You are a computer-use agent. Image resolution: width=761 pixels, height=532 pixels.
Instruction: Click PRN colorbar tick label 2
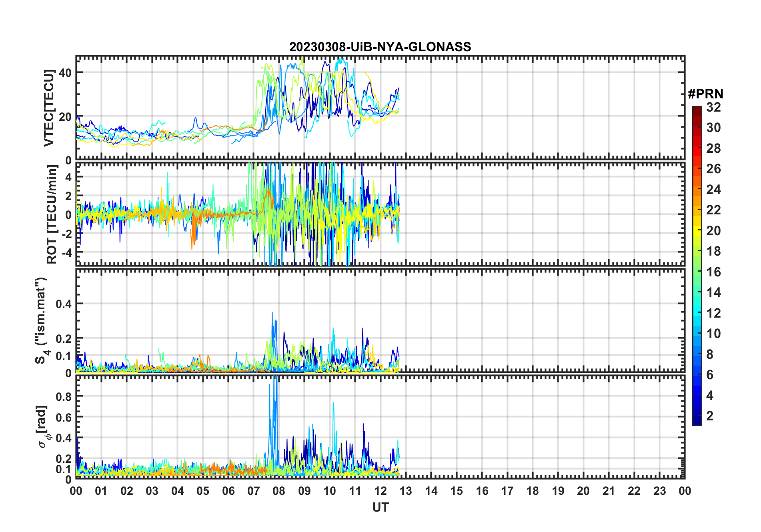[710, 416]
